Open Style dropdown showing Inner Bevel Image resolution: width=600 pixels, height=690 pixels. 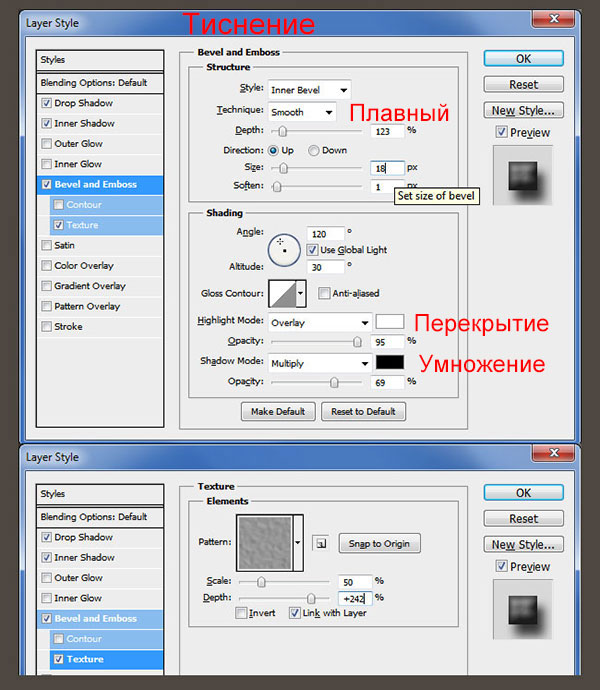pos(309,90)
